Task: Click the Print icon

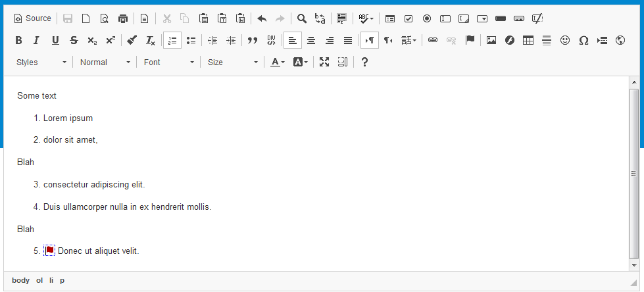Action: [x=123, y=18]
